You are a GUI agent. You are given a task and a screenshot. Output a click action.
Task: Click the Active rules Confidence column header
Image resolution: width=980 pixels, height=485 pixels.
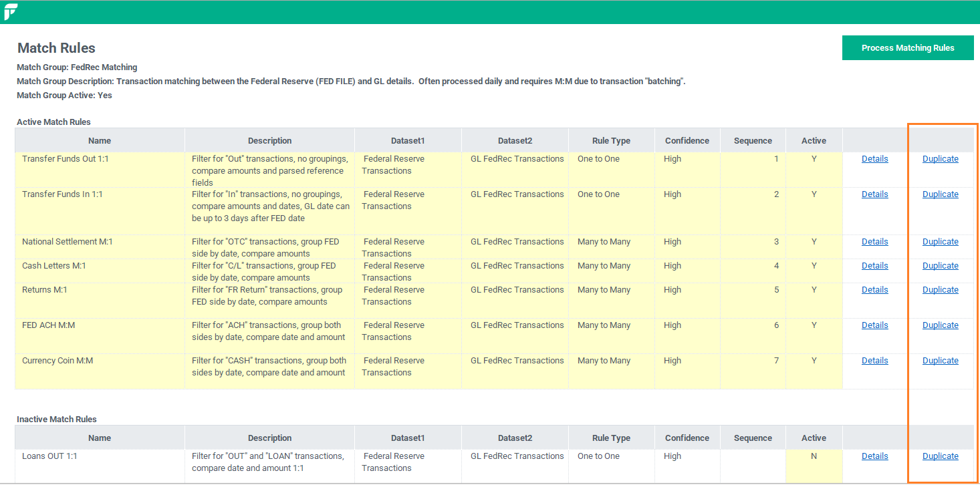[x=687, y=140]
